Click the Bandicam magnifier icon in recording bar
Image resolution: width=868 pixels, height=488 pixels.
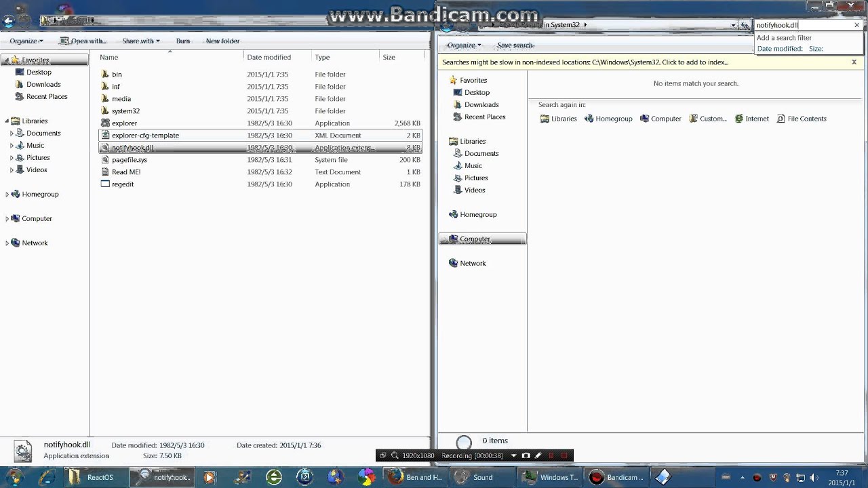(395, 455)
